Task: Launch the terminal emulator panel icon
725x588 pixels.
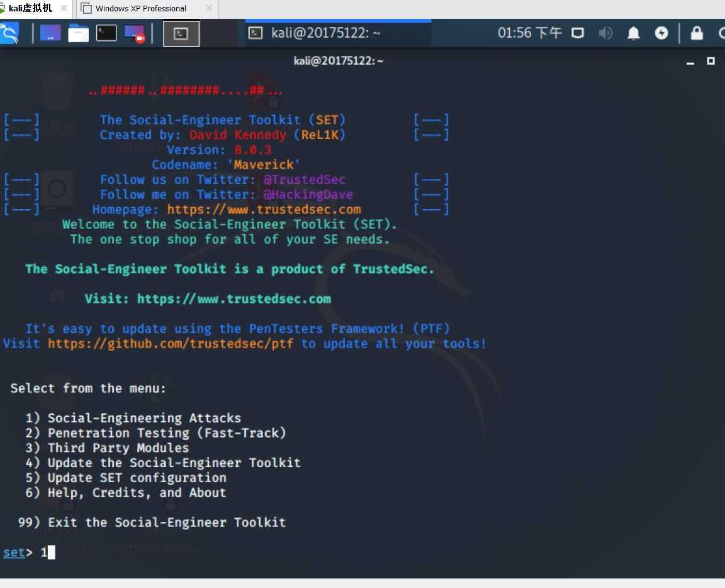Action: tap(106, 33)
